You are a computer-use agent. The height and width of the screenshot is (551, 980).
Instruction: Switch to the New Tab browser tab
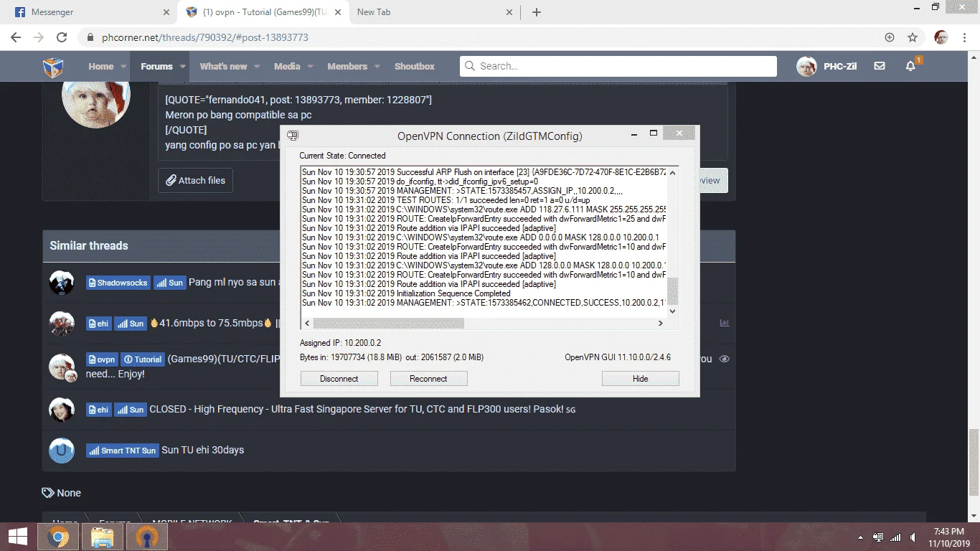pyautogui.click(x=435, y=12)
